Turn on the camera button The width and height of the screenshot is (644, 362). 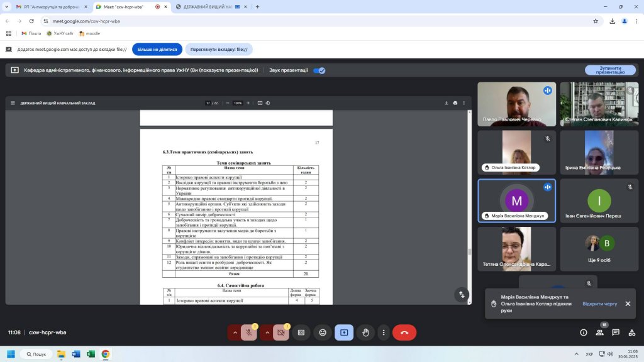tap(281, 332)
